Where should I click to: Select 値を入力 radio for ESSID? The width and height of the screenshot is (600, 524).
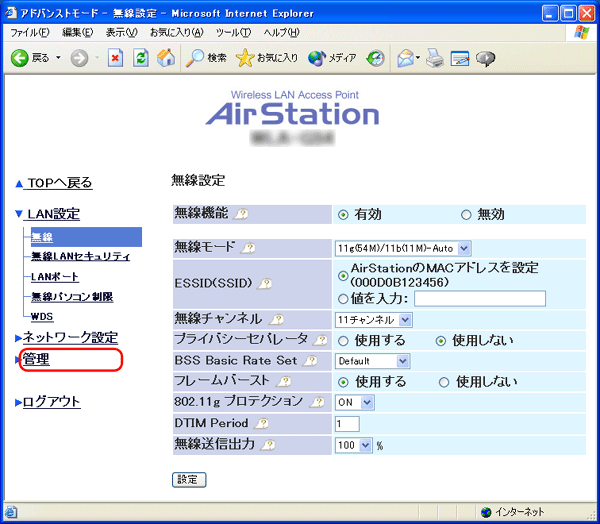(x=344, y=298)
